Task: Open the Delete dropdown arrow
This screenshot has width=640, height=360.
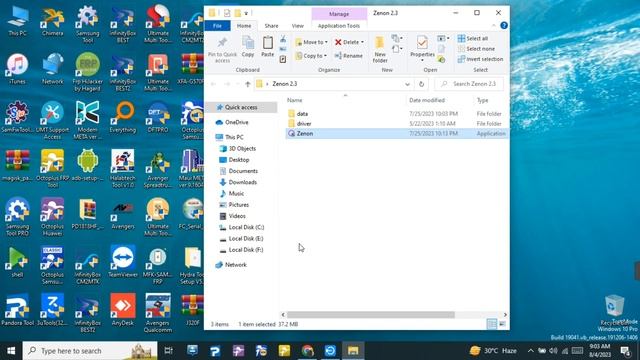Action: [x=362, y=42]
